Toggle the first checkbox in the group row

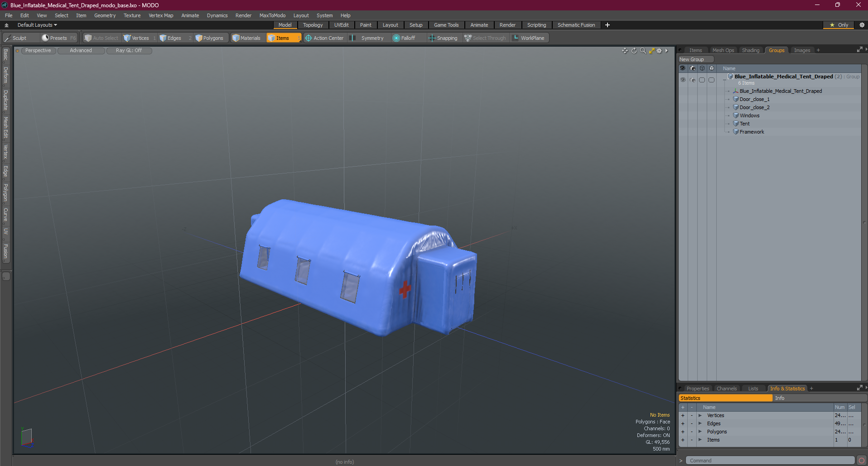tap(702, 80)
